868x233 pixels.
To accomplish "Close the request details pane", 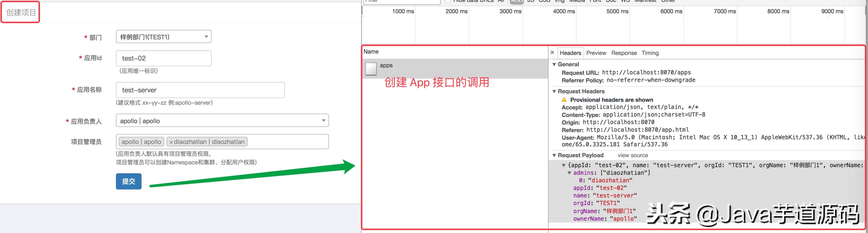I will point(552,53).
